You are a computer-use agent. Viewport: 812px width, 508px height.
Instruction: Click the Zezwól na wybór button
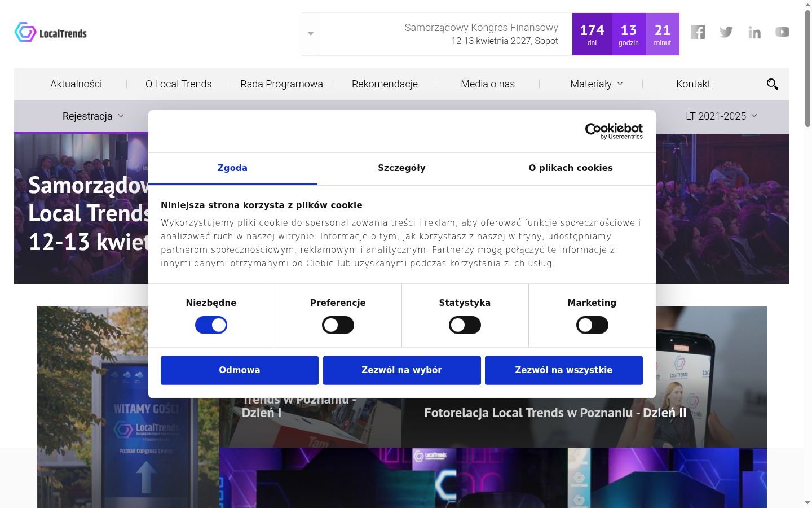click(402, 370)
